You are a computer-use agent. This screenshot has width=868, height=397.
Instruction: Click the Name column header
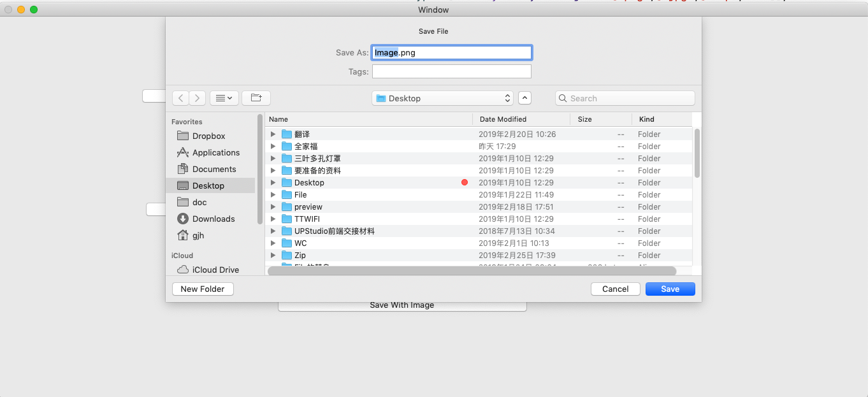coord(278,119)
